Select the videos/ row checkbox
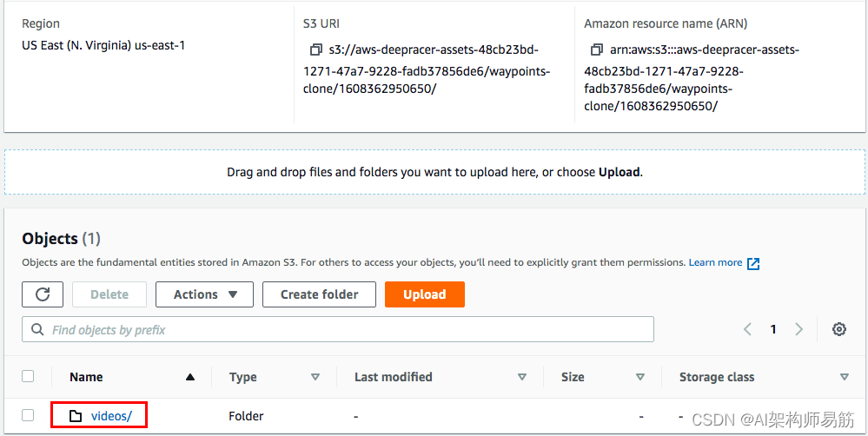Screen dimensions: 868x436 tap(28, 415)
